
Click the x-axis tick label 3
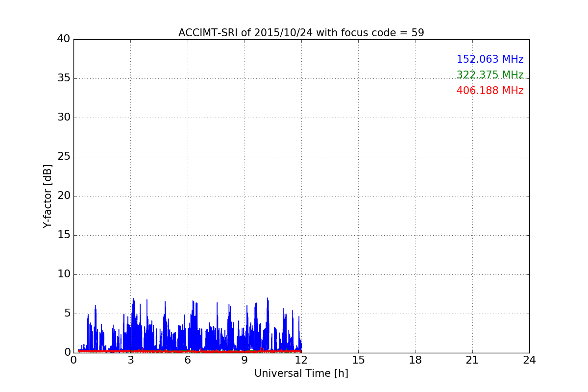point(130,360)
